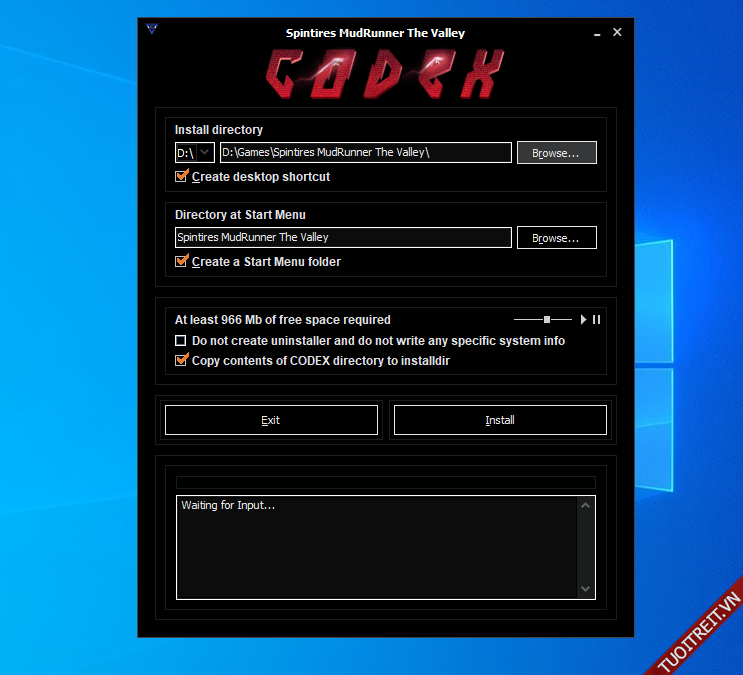Open the D:\ drive selection dropdown
Screen dimensions: 743x675
[204, 152]
